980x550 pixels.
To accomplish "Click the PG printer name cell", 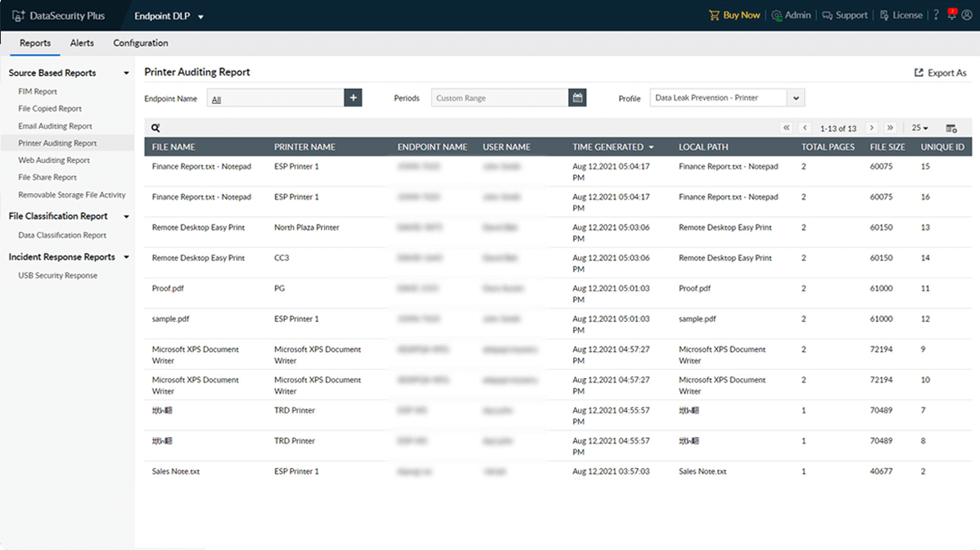I will coord(278,289).
